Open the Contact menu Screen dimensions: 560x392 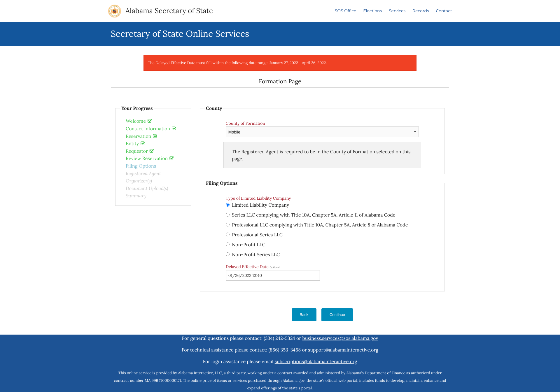click(444, 11)
